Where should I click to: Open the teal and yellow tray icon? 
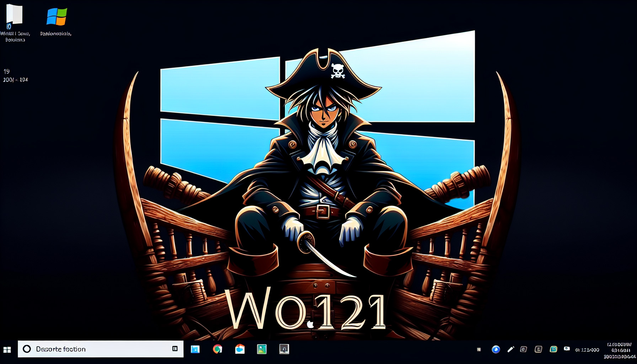pyautogui.click(x=553, y=349)
